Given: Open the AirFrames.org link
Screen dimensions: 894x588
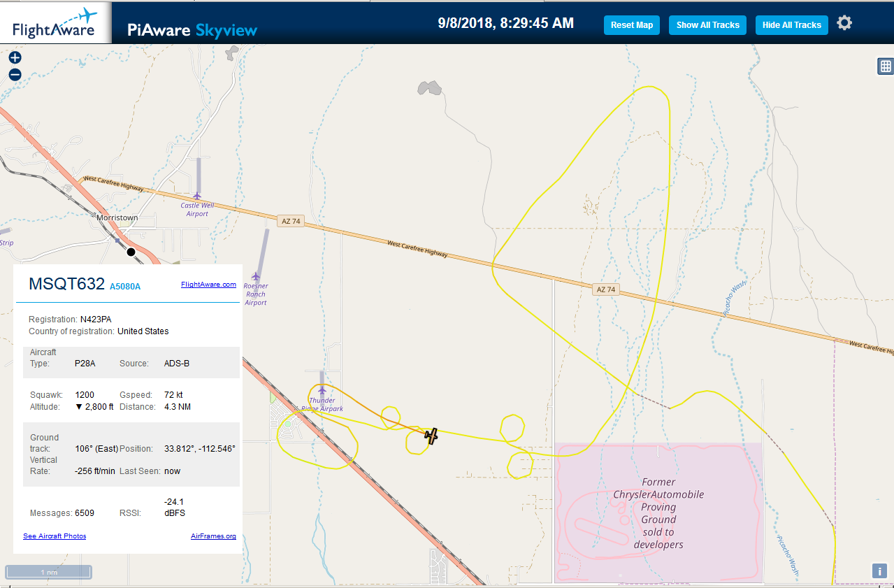Looking at the screenshot, I should tap(213, 536).
